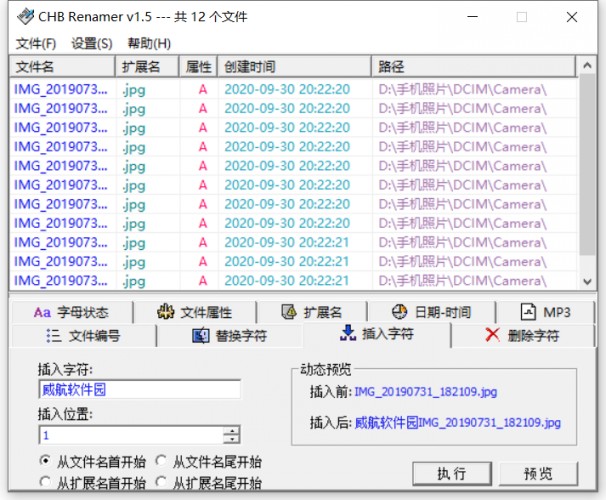Click the 插入位置 number field
Screen dimensions: 606x500
tap(131, 435)
